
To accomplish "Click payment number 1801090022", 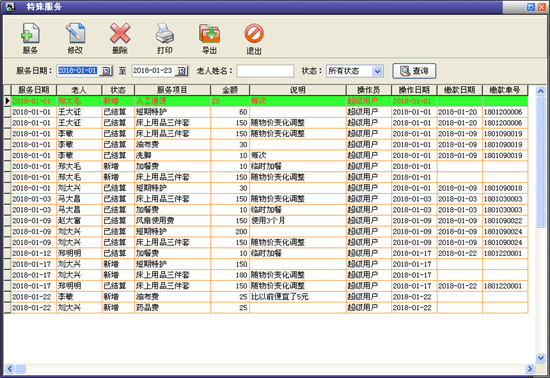I will coord(505,221).
